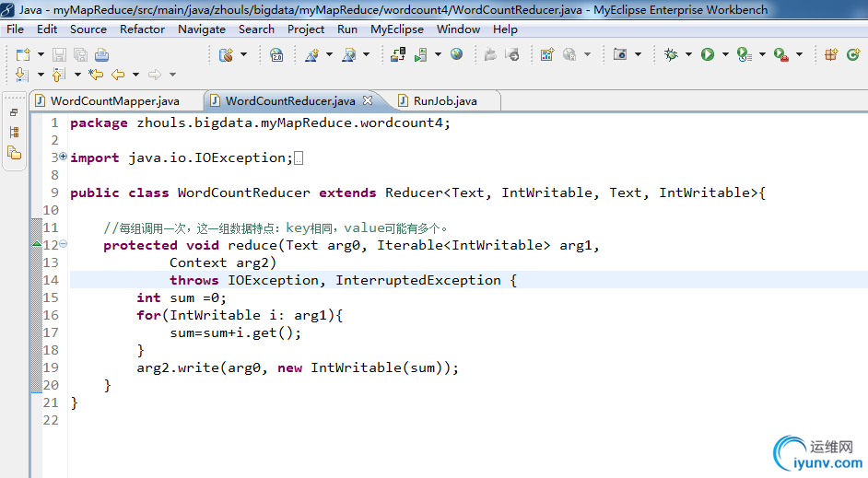The width and height of the screenshot is (868, 478).
Task: Click the collapsed import placeholder box
Action: [299, 158]
